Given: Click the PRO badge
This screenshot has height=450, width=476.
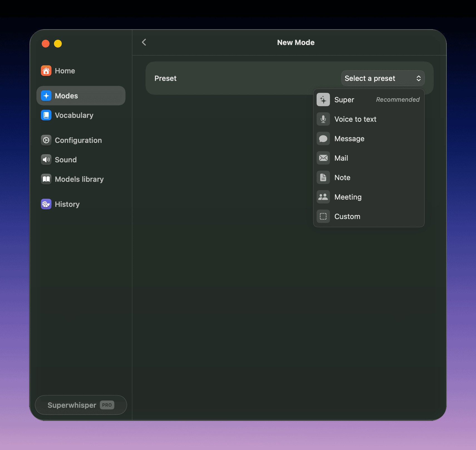Looking at the screenshot, I should 107,405.
